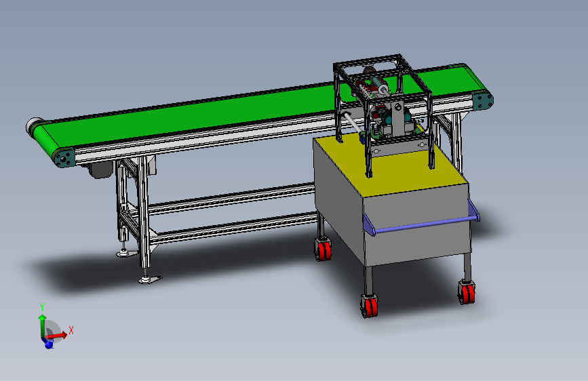This screenshot has height=381, width=588.
Task: Select the gray front side panel of the cart
Action: click(x=416, y=225)
